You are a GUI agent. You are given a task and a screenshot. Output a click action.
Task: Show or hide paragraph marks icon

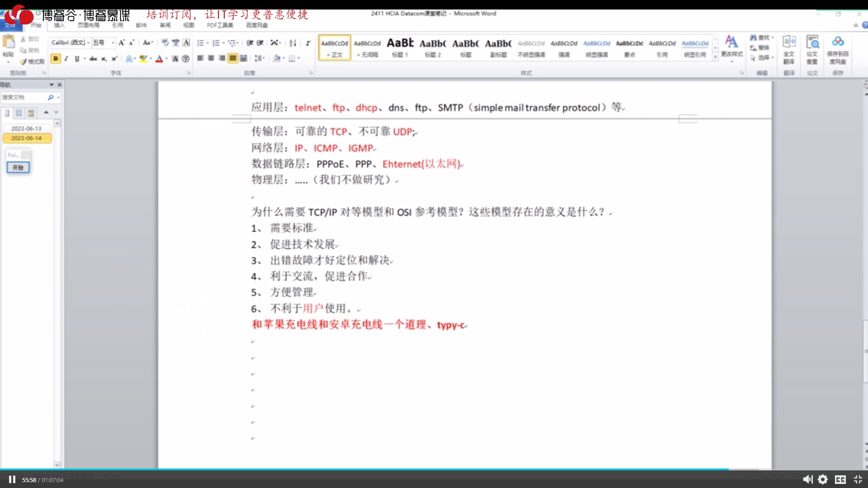[x=308, y=43]
